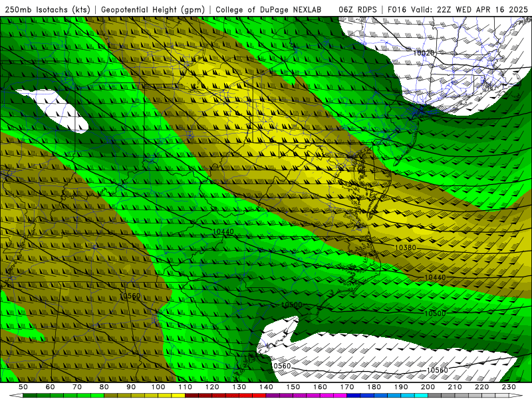Viewport: 532px width, 399px height.
Task: Select the 200 value on the color scale
Action: point(428,387)
